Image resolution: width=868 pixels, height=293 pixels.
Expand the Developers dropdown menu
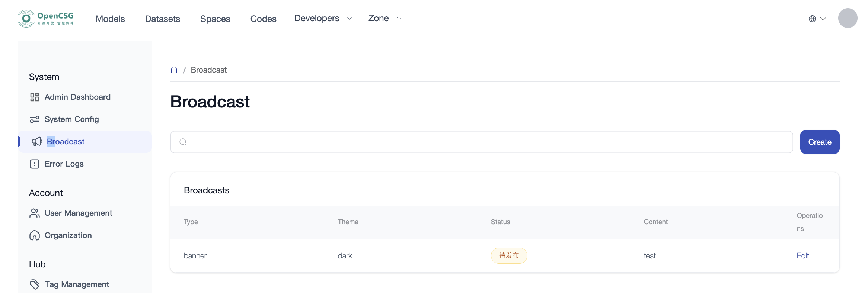pyautogui.click(x=323, y=18)
